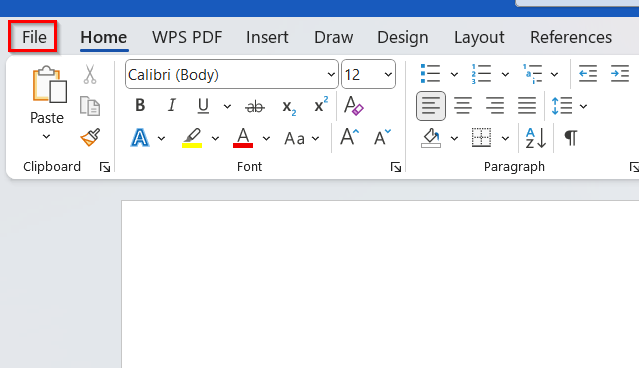Toggle Align Right
Image resolution: width=639 pixels, height=368 pixels.
click(x=495, y=106)
